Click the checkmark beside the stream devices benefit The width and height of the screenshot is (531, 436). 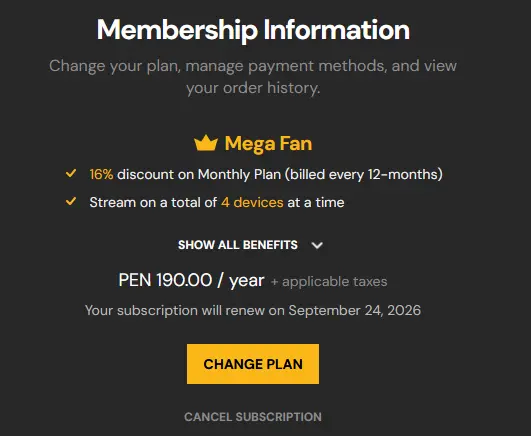click(x=71, y=202)
